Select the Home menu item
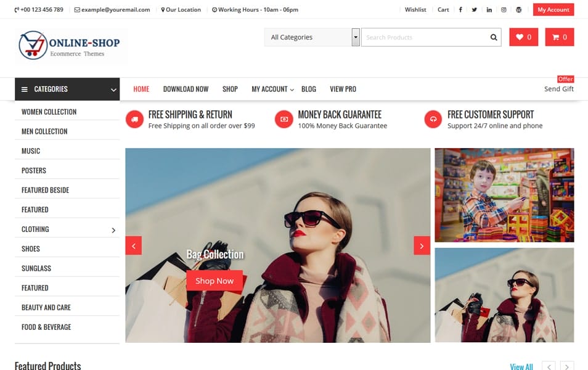This screenshot has height=370, width=588. 141,89
